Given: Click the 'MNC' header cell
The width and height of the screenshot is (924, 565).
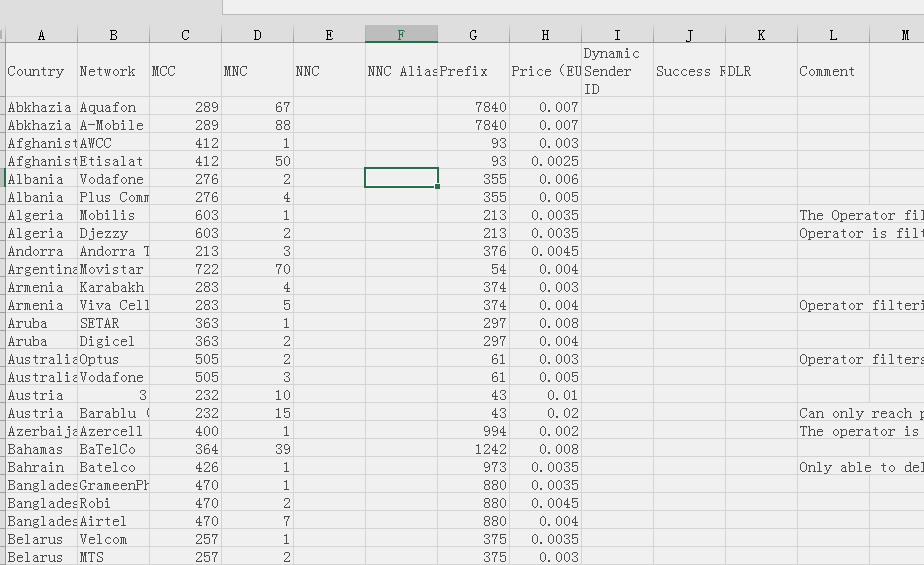Looking at the screenshot, I should [258, 71].
